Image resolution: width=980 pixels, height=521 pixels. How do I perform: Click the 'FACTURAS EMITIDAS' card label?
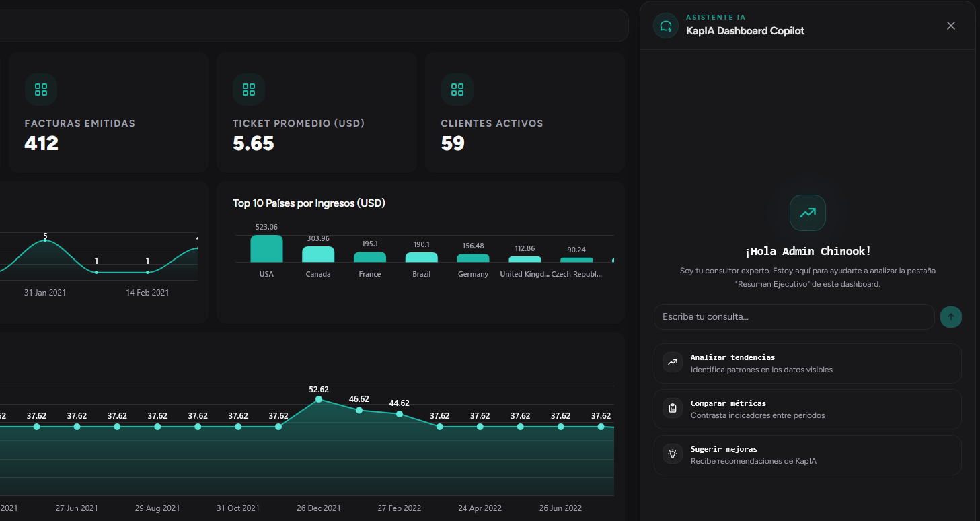pyautogui.click(x=80, y=124)
